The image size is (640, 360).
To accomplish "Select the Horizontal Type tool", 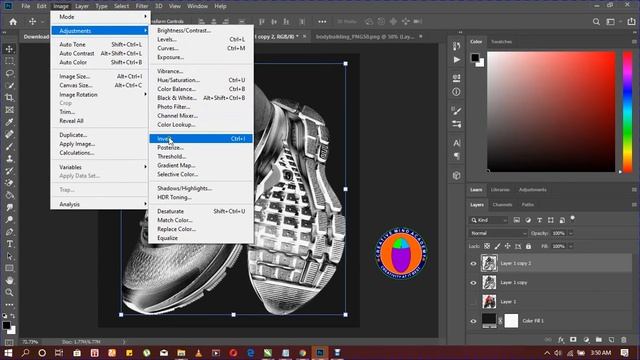I will point(9,244).
